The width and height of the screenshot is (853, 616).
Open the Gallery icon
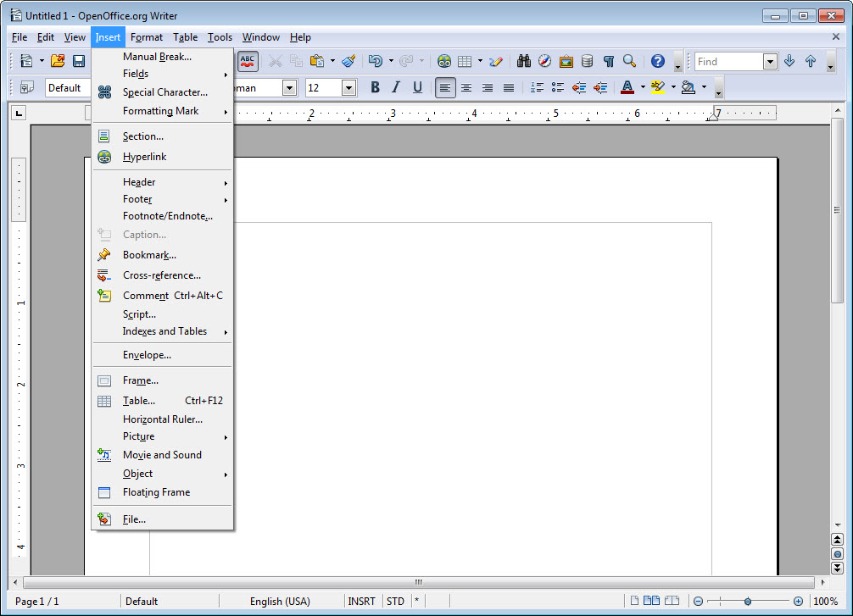[566, 61]
